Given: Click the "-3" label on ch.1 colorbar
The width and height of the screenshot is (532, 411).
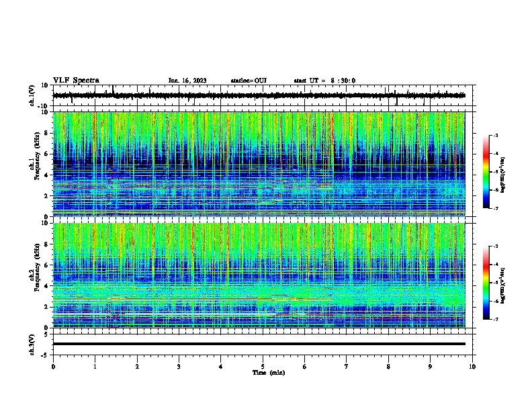Looking at the screenshot, I should tap(495, 136).
